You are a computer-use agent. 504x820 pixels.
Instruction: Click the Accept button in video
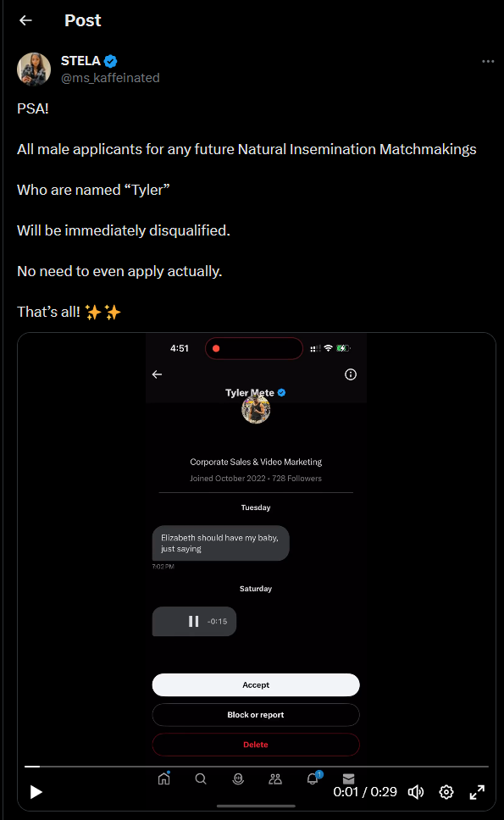pos(256,684)
